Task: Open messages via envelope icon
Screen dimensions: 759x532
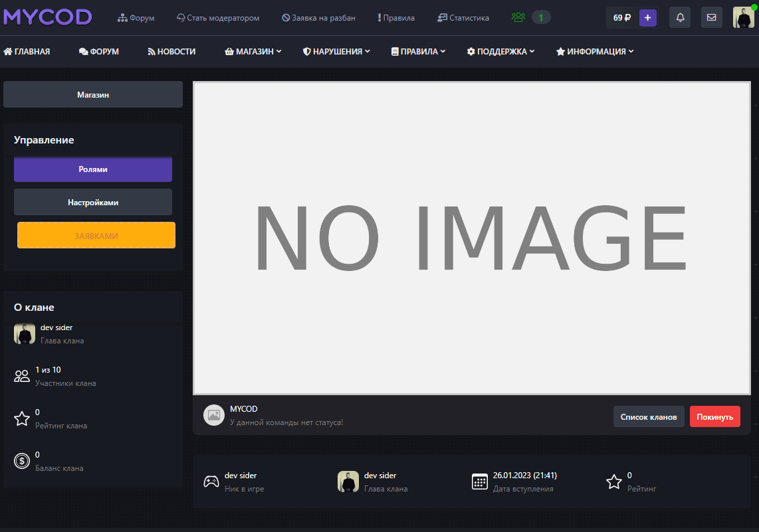Action: point(711,17)
